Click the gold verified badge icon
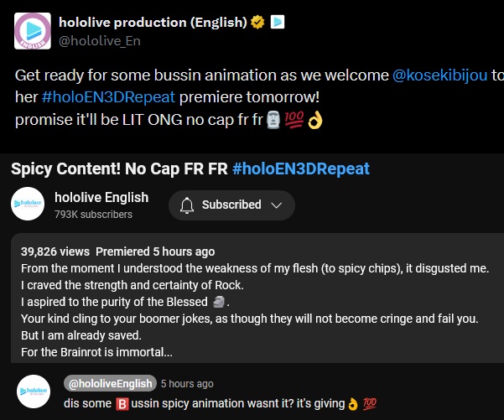 click(x=257, y=22)
